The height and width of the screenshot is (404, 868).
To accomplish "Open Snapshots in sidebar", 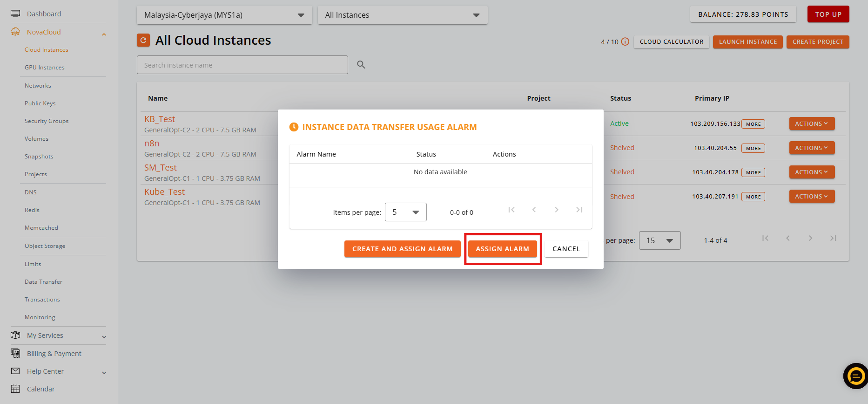I will point(39,157).
